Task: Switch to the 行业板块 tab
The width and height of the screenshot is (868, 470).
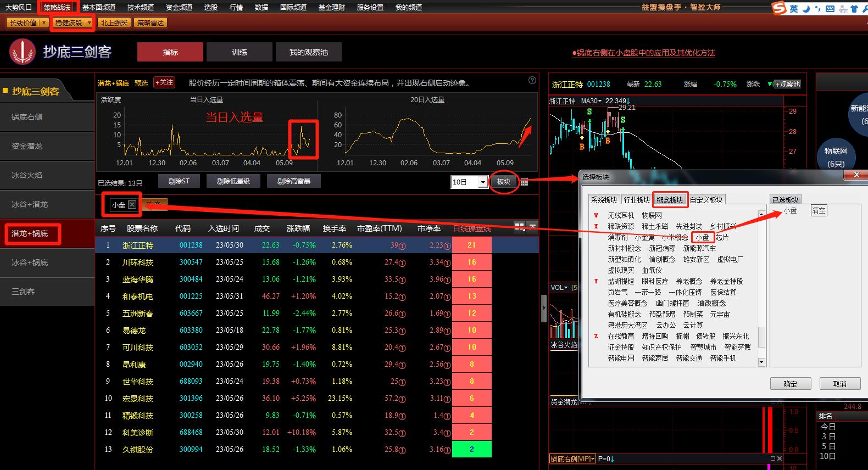Action: (x=637, y=200)
